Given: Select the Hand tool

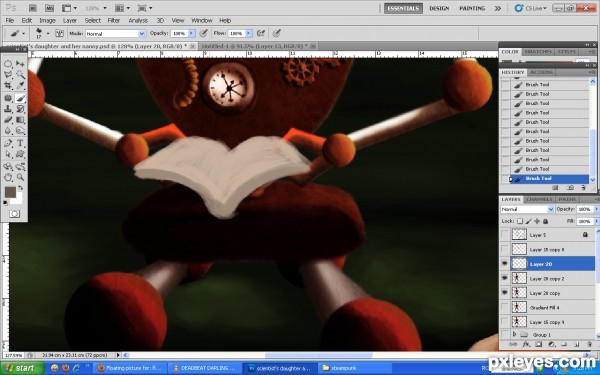Looking at the screenshot, I should coord(8,177).
